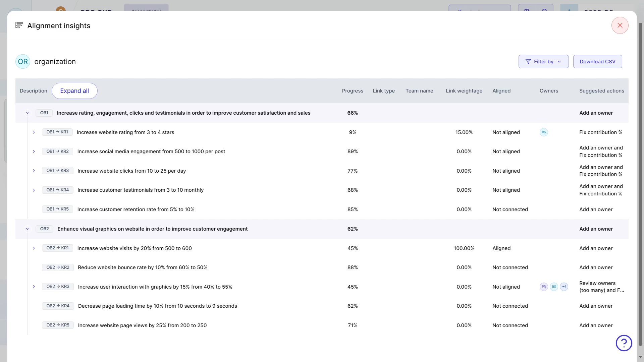Image resolution: width=644 pixels, height=362 pixels.
Task: Click the Alignment insights header icon
Action: (x=19, y=25)
